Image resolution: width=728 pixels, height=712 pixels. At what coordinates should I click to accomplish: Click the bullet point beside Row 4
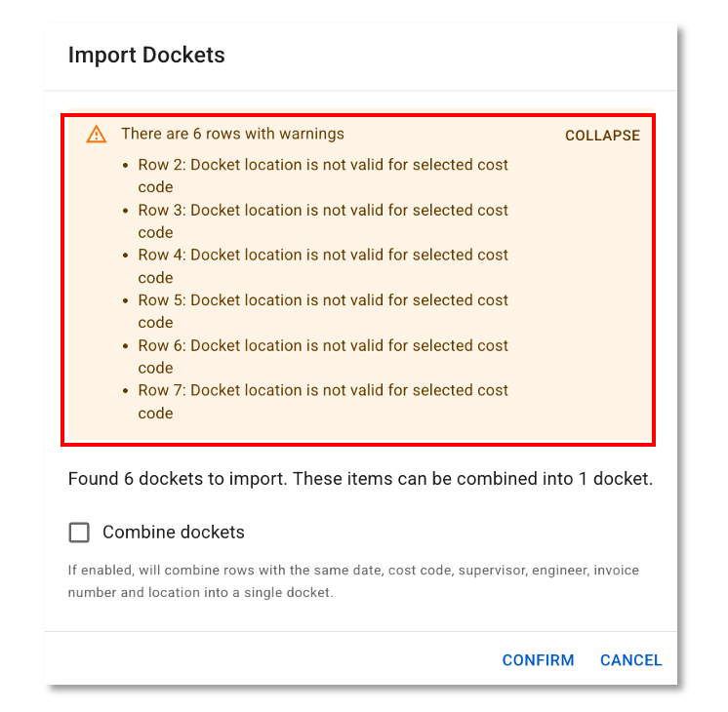pyautogui.click(x=126, y=256)
